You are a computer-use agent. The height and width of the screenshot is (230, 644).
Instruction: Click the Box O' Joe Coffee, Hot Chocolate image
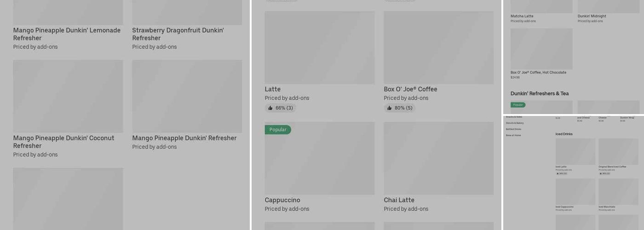(541, 49)
